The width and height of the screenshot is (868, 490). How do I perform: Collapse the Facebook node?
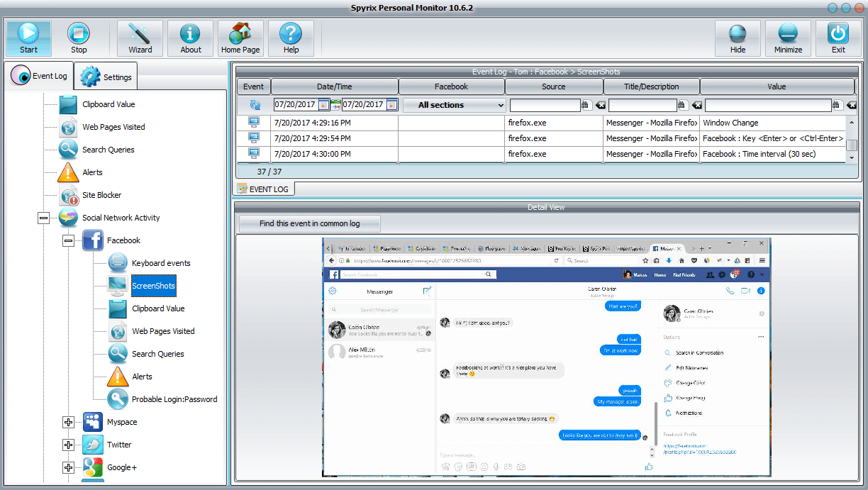tap(68, 241)
